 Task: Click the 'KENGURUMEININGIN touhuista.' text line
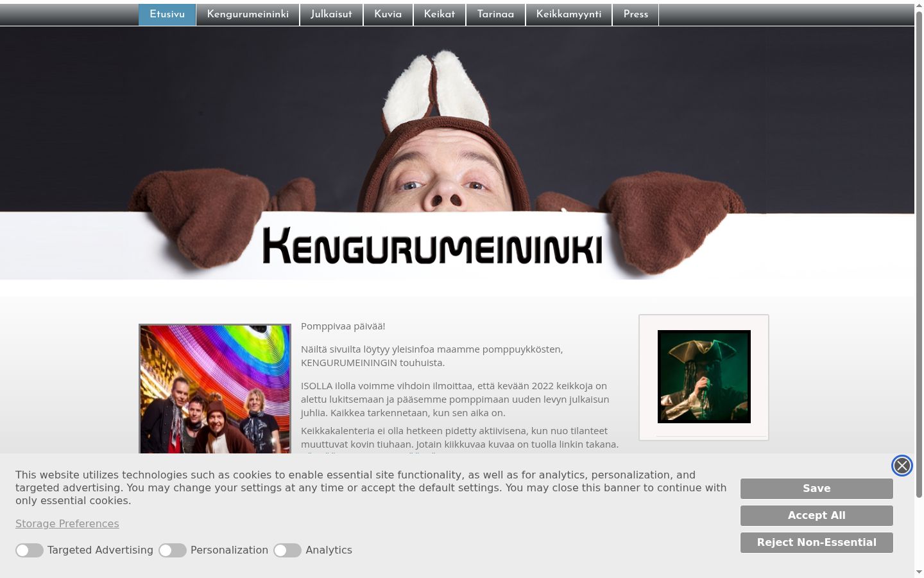pos(373,363)
